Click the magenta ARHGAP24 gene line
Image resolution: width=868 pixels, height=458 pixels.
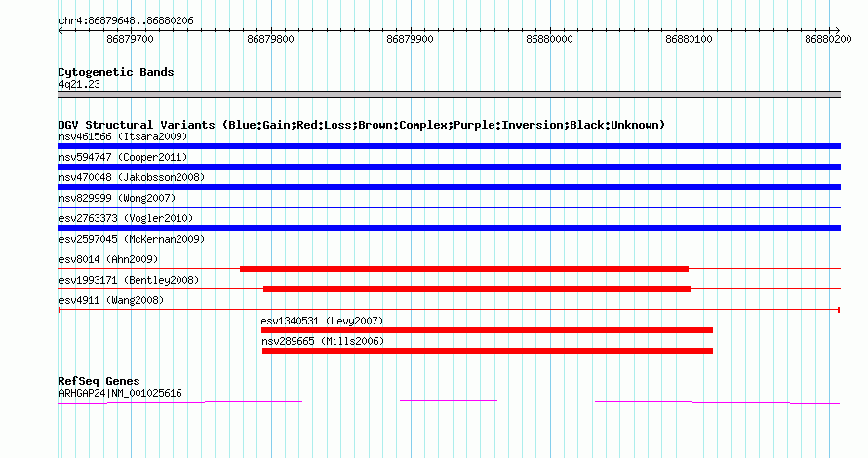point(449,402)
